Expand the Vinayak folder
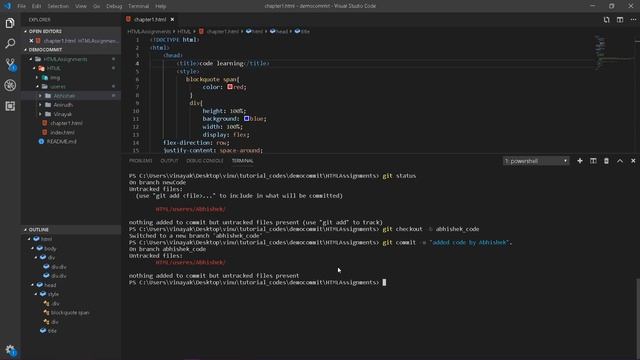The height and width of the screenshot is (360, 640). coord(40,114)
